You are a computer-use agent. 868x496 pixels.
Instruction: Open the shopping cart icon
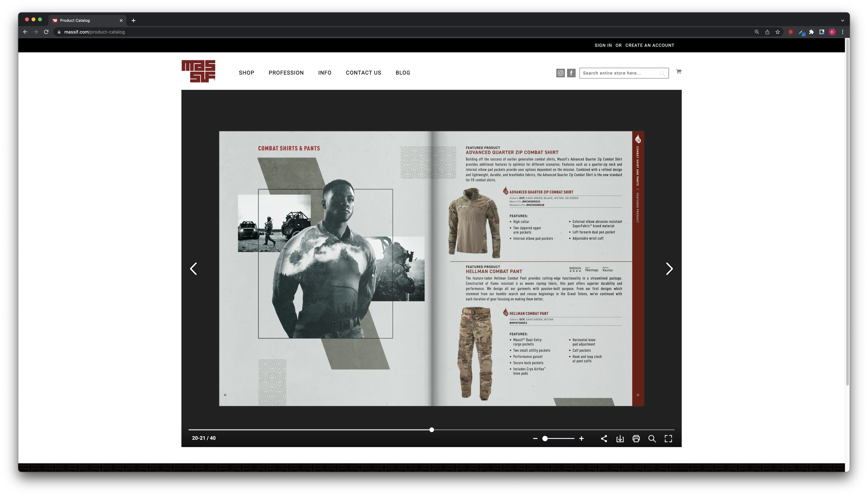pos(678,72)
